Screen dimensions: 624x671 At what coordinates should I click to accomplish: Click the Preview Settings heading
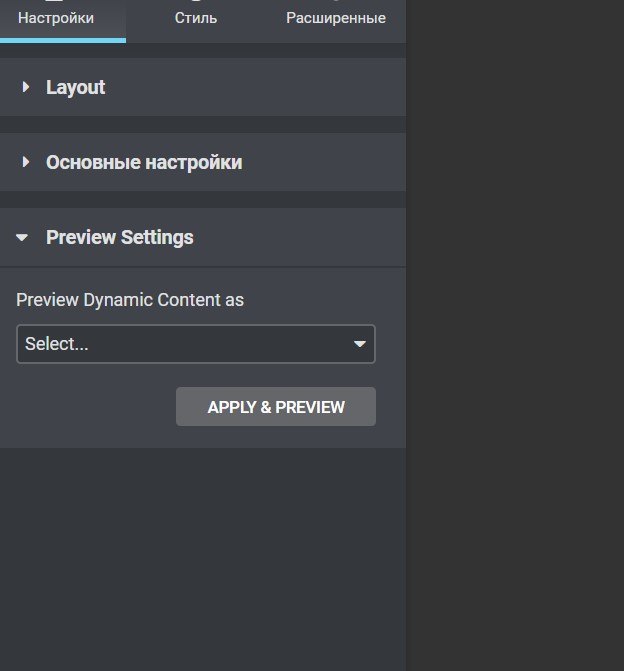coord(120,238)
